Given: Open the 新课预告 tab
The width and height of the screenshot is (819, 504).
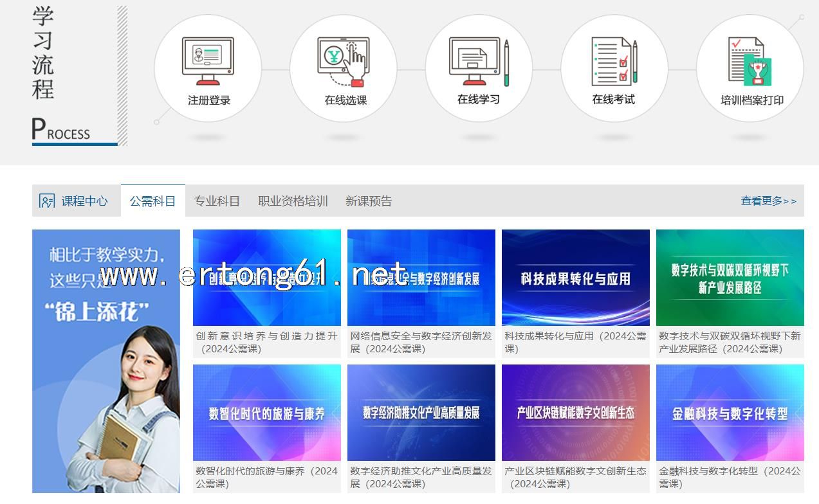Looking at the screenshot, I should point(369,201).
